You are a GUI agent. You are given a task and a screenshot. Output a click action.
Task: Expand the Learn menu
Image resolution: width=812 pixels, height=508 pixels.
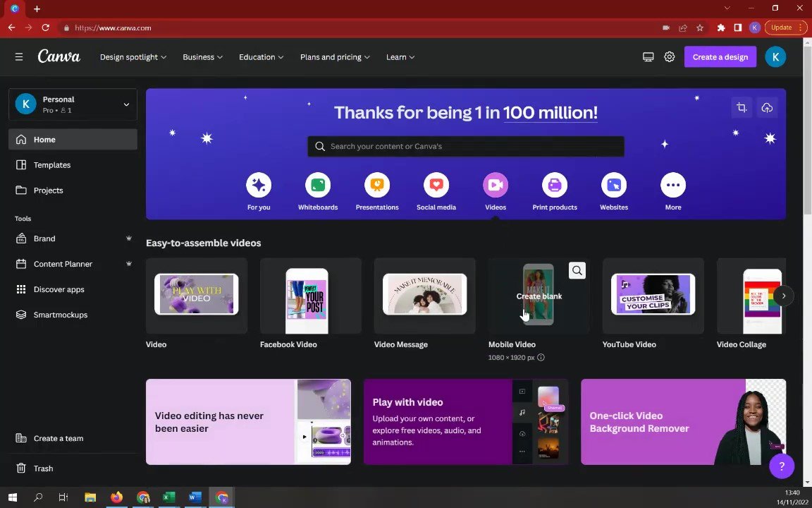click(x=400, y=57)
